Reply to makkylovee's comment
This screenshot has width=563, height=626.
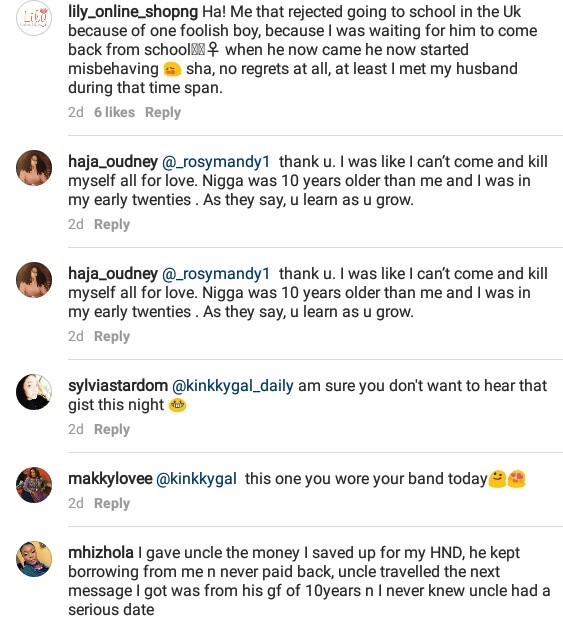[112, 503]
